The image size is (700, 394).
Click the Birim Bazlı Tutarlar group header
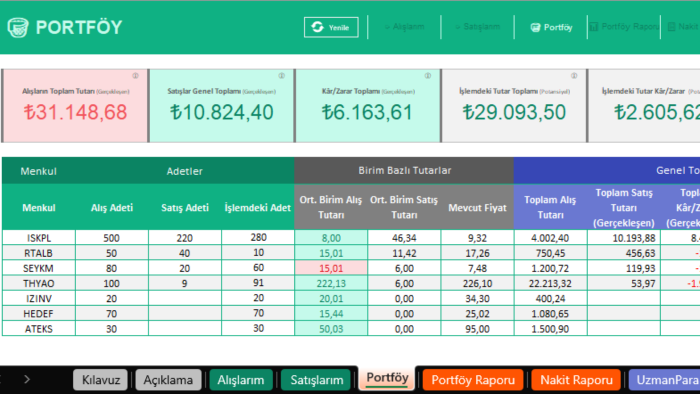[404, 170]
